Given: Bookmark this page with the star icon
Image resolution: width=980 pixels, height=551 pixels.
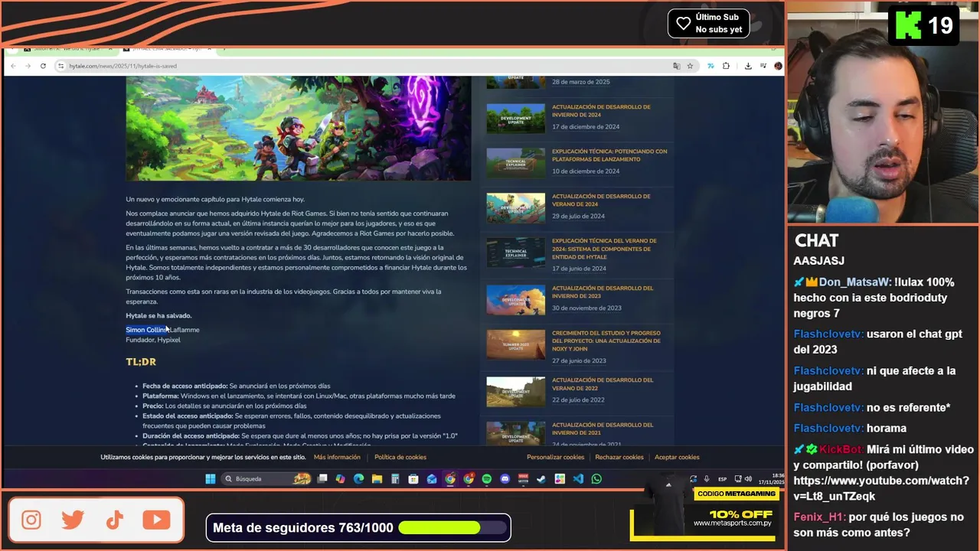Looking at the screenshot, I should click(690, 66).
